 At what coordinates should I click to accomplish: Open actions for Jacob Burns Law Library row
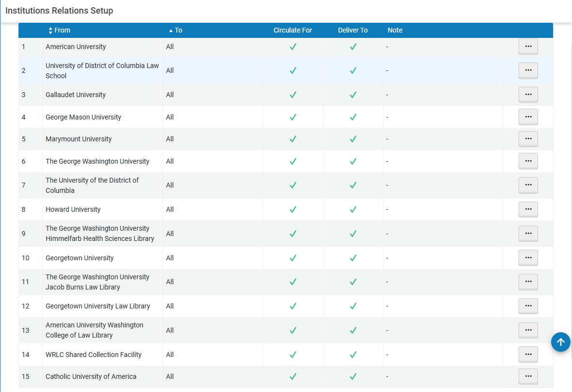point(528,282)
